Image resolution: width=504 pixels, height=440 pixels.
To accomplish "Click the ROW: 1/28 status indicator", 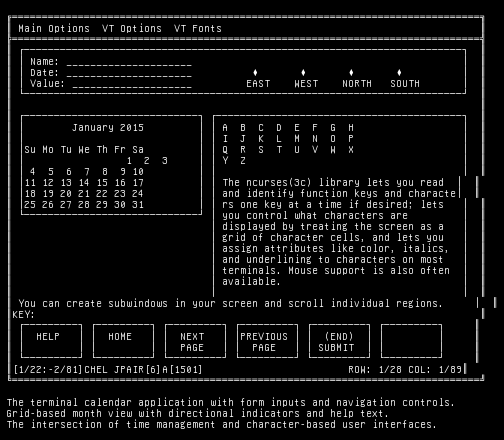I will tap(375, 370).
